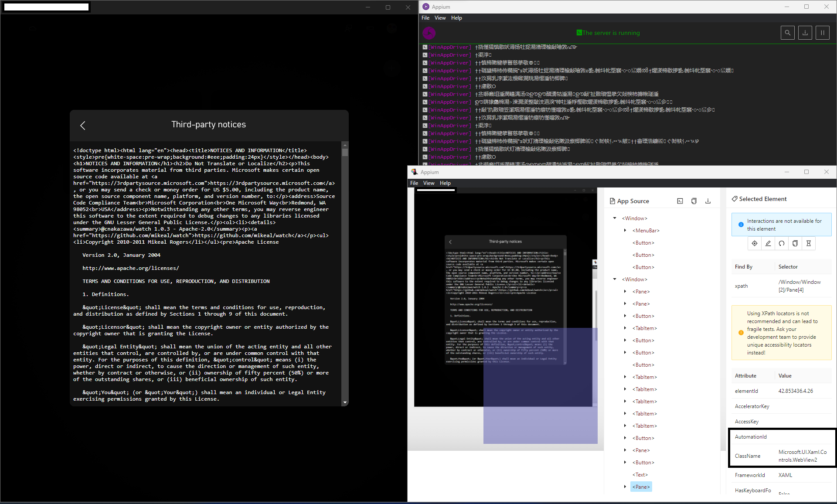Download the source XML via download icon
The image size is (837, 504).
708,201
